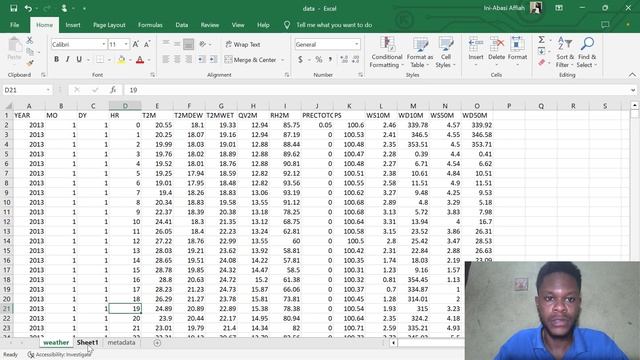Save the workbook using the Save icon
This screenshot has width=640, height=360.
13,8
